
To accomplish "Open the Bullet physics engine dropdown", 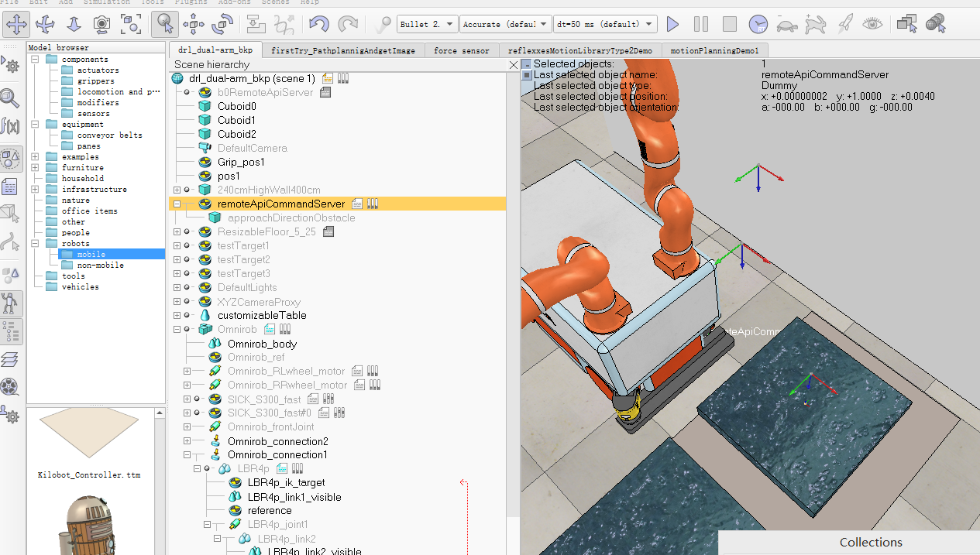I will 427,25.
